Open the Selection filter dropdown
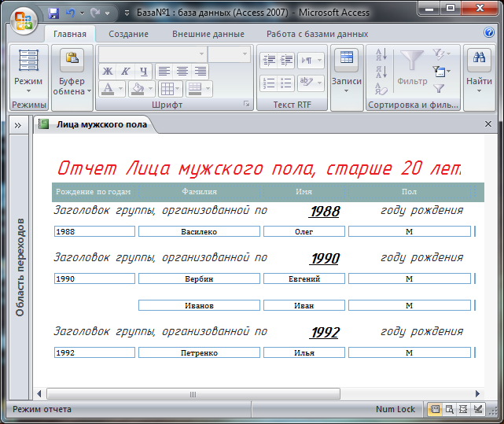The image size is (504, 424). [441, 54]
